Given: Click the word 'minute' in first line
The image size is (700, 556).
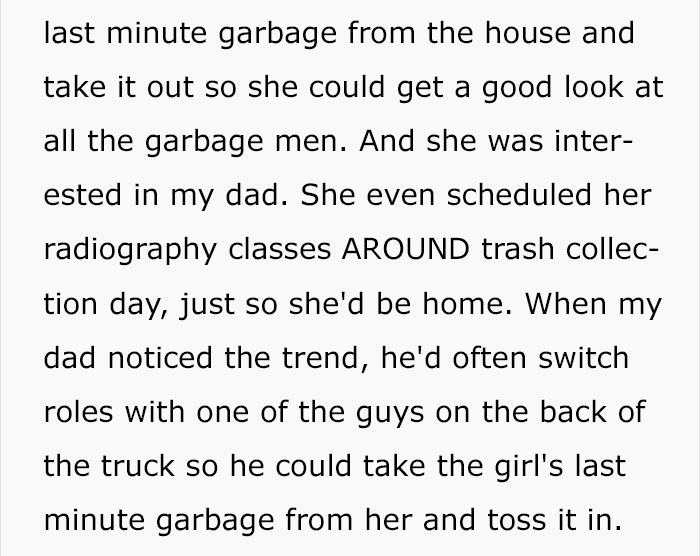Looking at the screenshot, I should [x=157, y=33].
